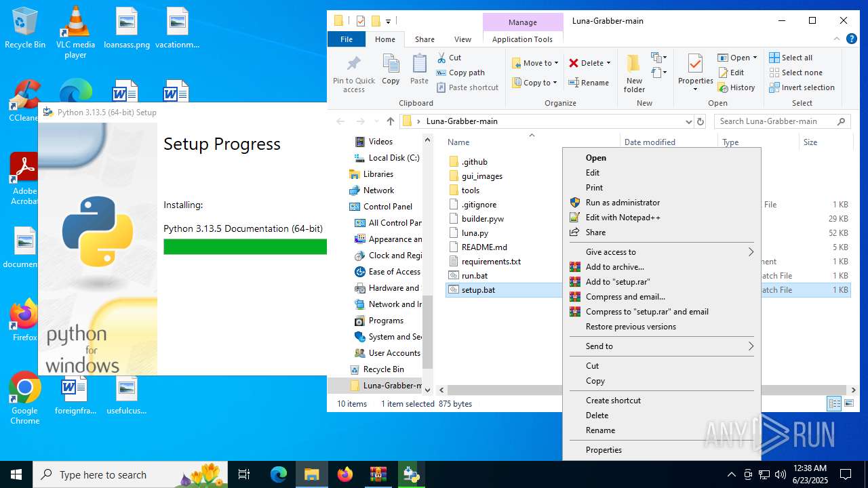Click Select none in ribbon
Screen dimensions: 868x488
coord(795,73)
